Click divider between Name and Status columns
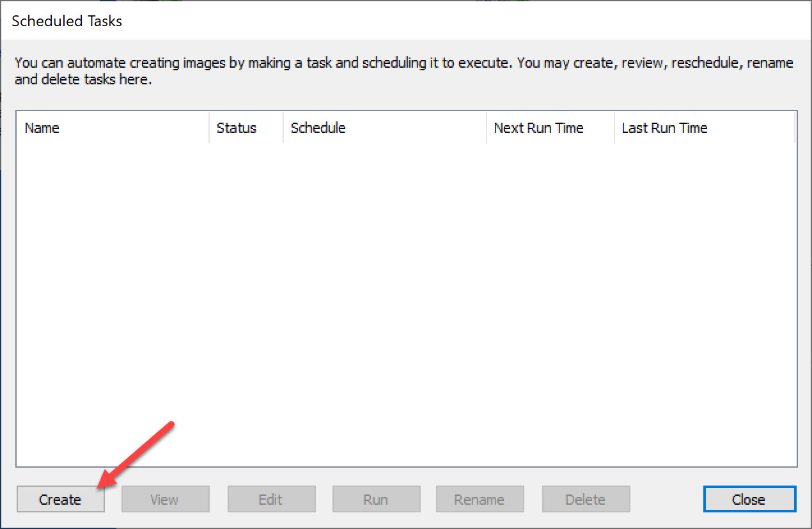 coord(209,128)
